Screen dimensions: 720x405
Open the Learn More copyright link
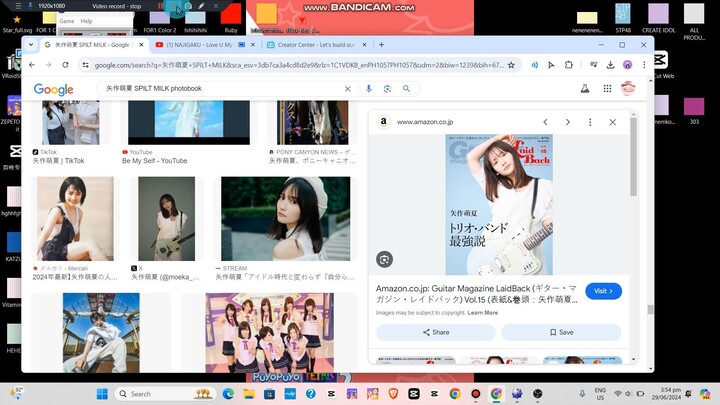coord(483,313)
